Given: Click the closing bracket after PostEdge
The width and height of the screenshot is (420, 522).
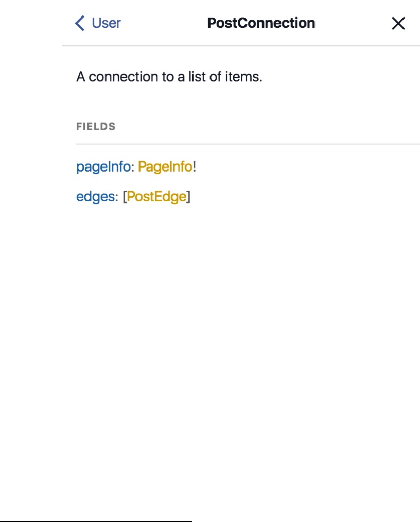Looking at the screenshot, I should point(188,197).
